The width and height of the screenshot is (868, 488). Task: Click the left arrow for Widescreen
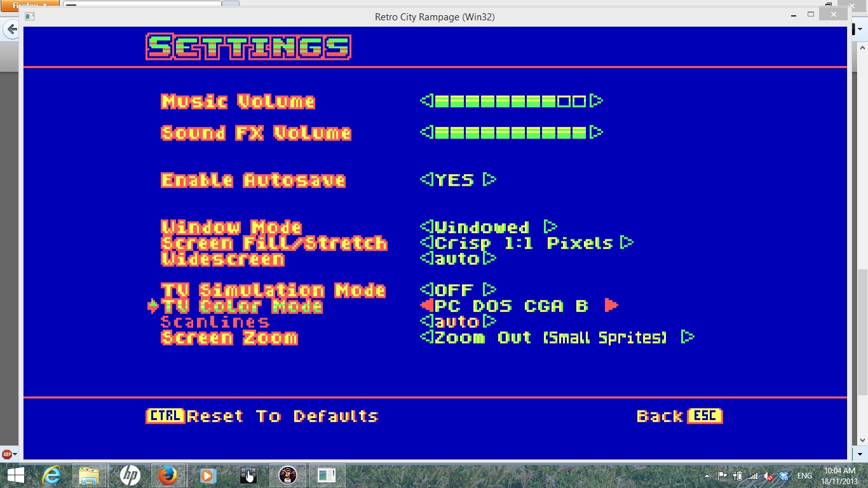click(x=426, y=259)
